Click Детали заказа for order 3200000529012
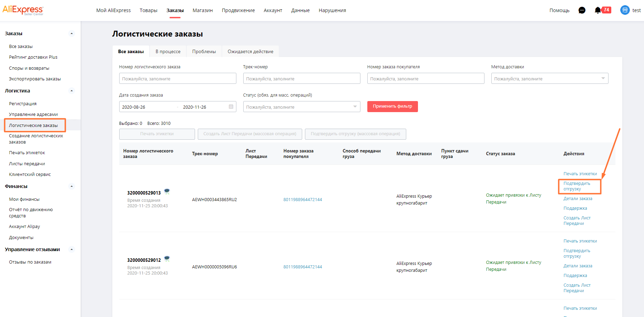This screenshot has width=644, height=317. 578,266
